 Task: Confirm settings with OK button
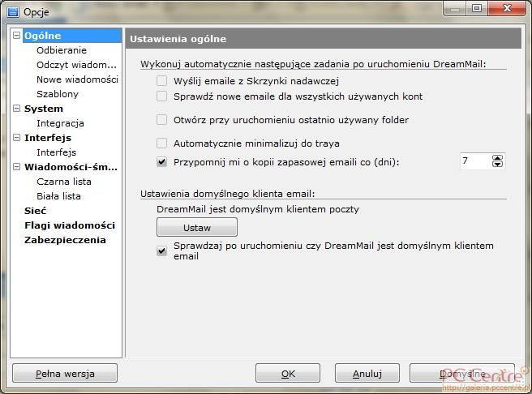click(x=288, y=373)
